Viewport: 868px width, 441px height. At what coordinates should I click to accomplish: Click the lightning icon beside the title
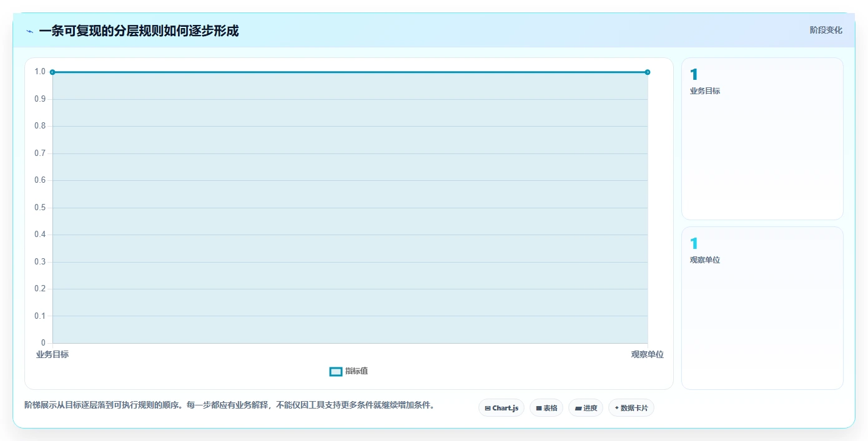(x=30, y=31)
